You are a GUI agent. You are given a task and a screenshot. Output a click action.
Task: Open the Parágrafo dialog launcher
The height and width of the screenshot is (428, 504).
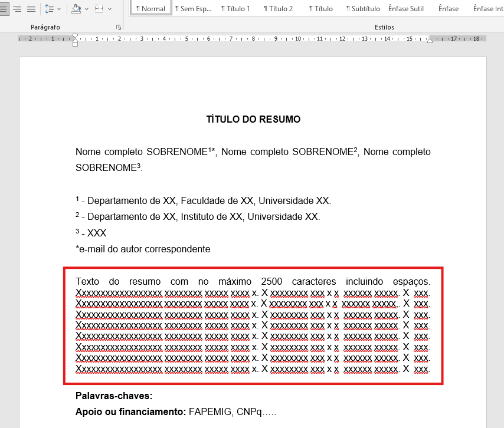(119, 27)
